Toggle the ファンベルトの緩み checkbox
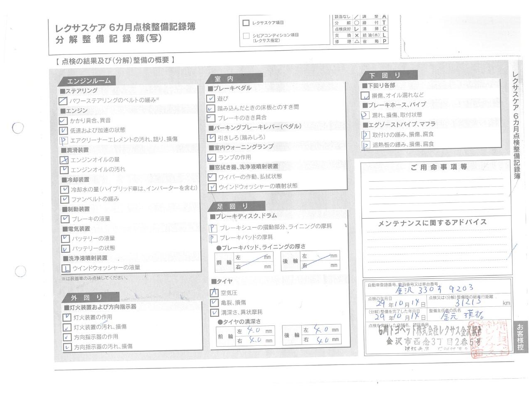The image size is (532, 399). [65, 199]
